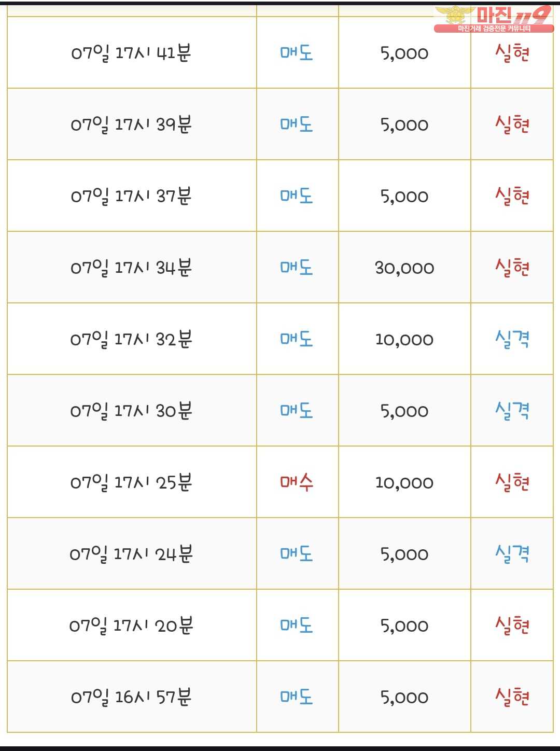Select the 07일 17시 41분 time cell

132,52
